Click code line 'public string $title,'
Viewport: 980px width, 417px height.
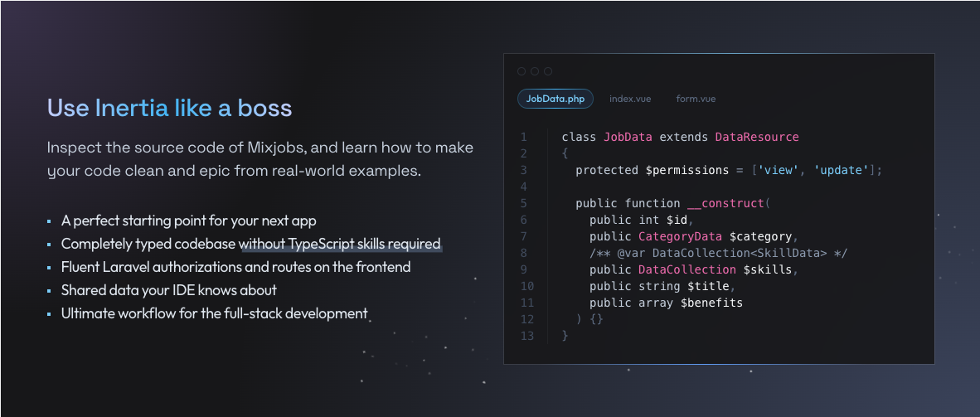(662, 286)
